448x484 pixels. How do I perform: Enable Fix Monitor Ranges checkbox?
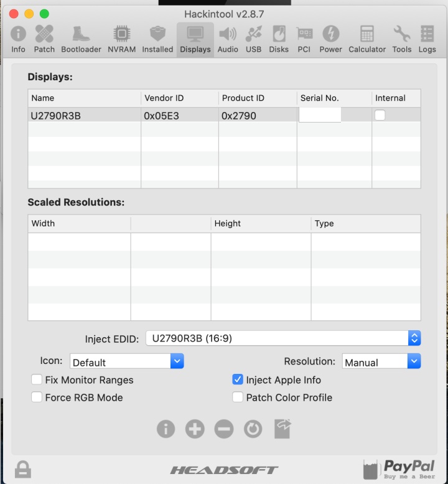point(37,379)
